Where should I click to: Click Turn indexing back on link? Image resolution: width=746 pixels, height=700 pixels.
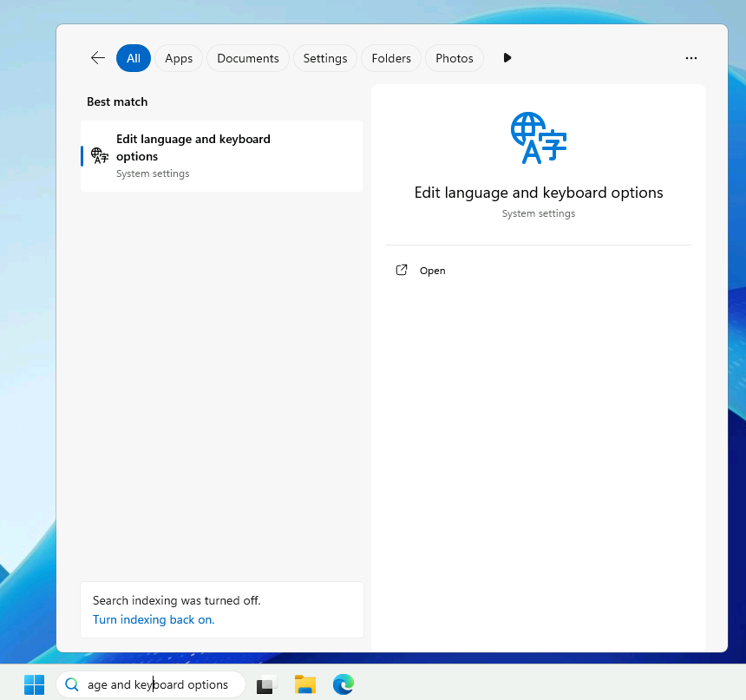[154, 619]
